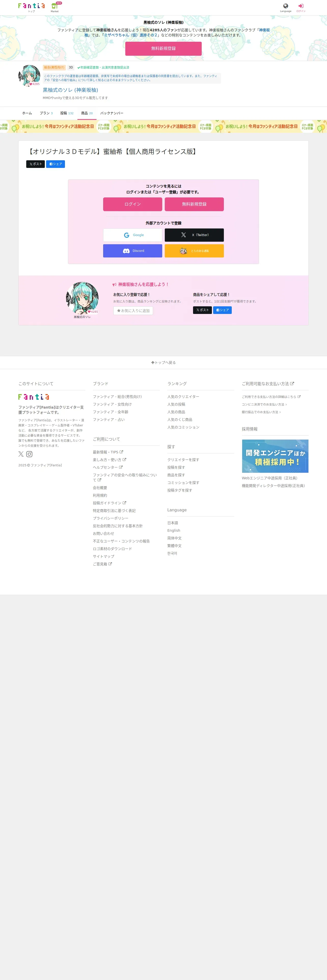Switch to the 投稿 tab
327x980 pixels.
[x=67, y=113]
